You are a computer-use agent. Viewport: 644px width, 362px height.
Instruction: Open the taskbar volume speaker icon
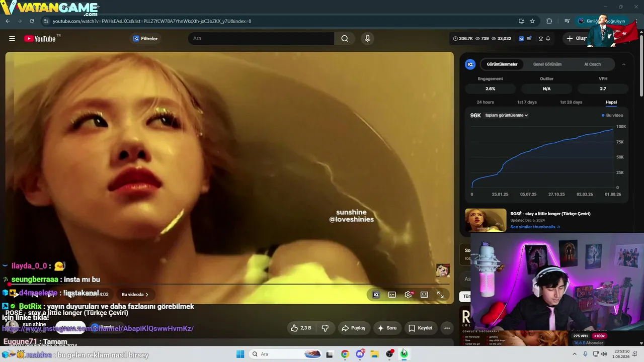603,354
